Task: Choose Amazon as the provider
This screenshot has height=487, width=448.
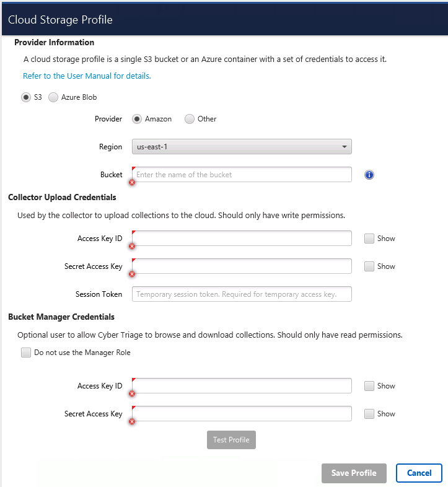Action: 137,119
